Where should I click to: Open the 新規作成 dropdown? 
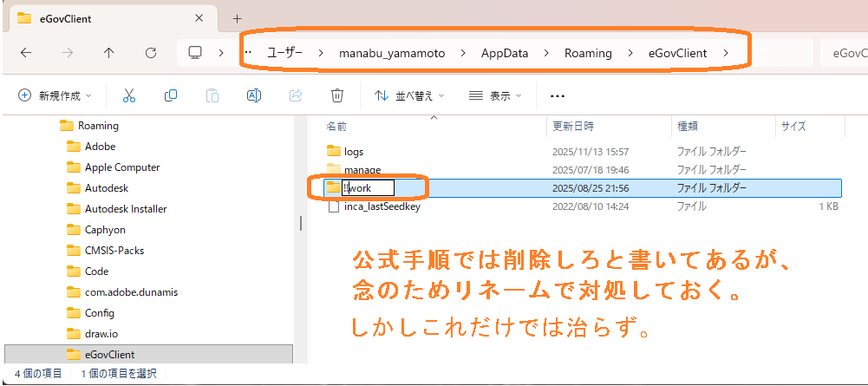[55, 96]
